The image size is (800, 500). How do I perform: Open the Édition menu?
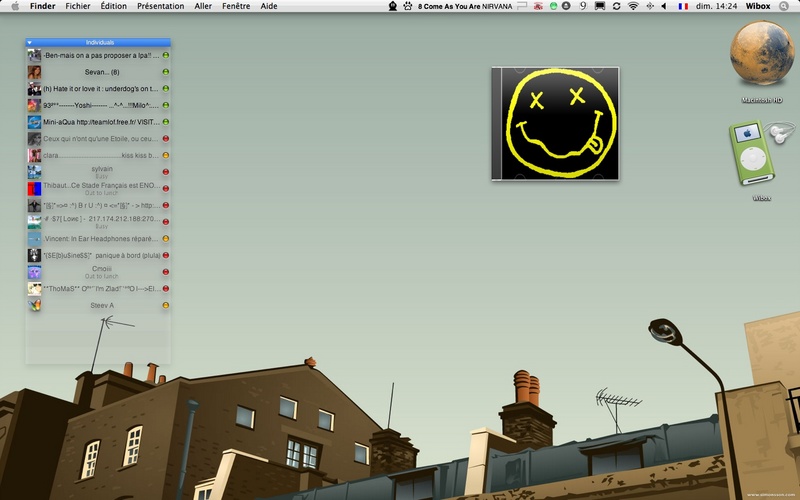coord(113,6)
